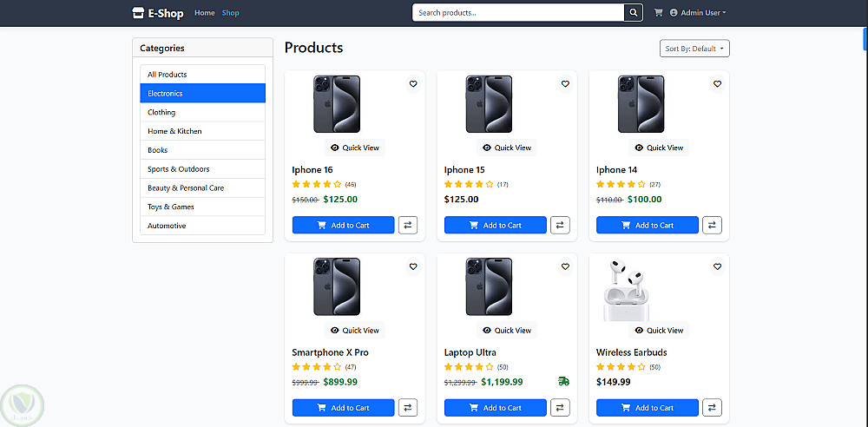Screen dimensions: 868x427
Task: Click the E-Shop store logo
Action: [157, 13]
